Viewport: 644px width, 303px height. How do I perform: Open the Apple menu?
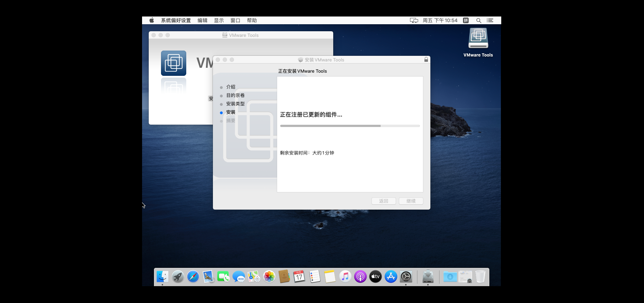tap(152, 20)
